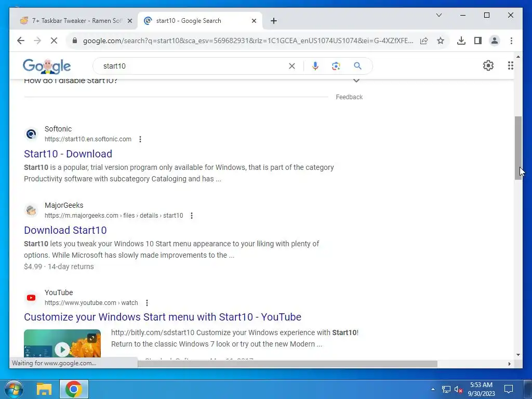This screenshot has width=532, height=399.
Task: Open more options for Softonic result
Action: (140, 139)
